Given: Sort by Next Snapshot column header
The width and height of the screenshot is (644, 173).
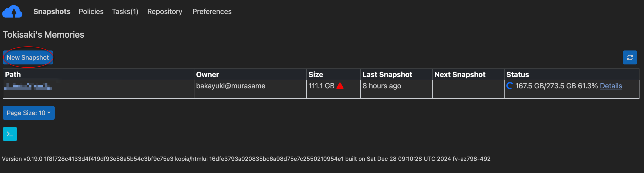Looking at the screenshot, I should pyautogui.click(x=460, y=75).
